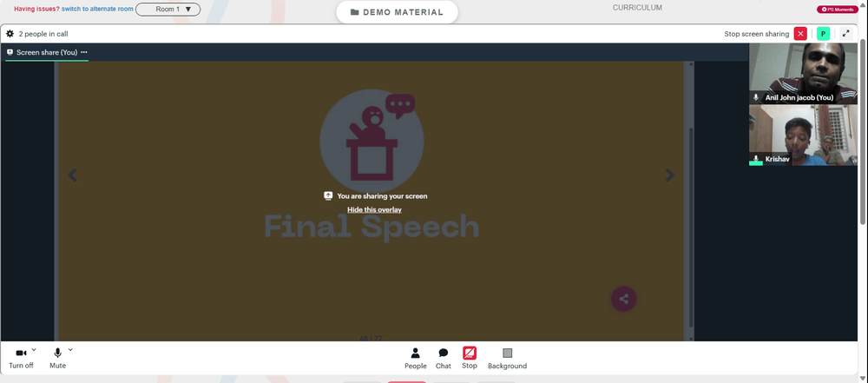Viewport: 868px width, 383px height.
Task: Click Hide this overlay link
Action: pos(374,209)
